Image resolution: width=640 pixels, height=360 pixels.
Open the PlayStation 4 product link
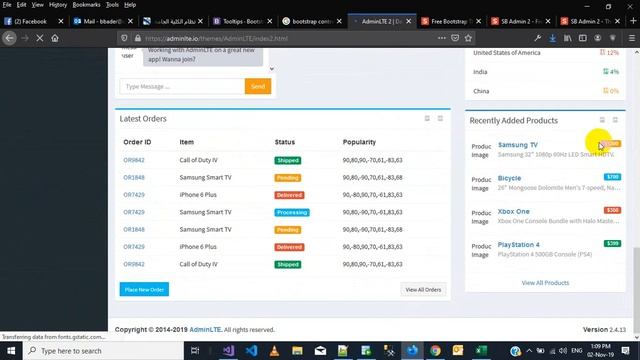click(518, 244)
